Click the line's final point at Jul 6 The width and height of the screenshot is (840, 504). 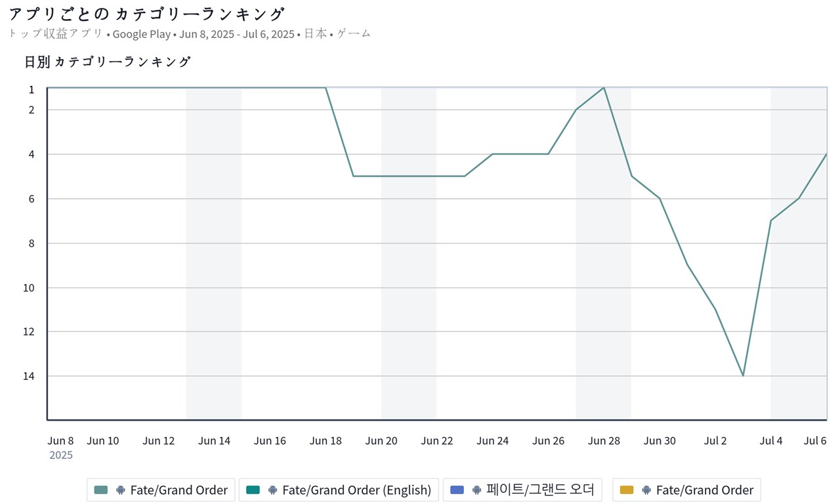(826, 154)
